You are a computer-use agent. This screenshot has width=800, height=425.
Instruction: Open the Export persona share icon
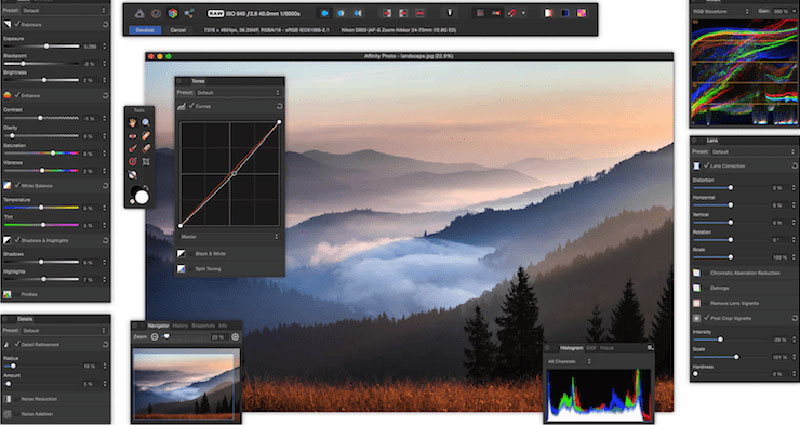click(189, 13)
